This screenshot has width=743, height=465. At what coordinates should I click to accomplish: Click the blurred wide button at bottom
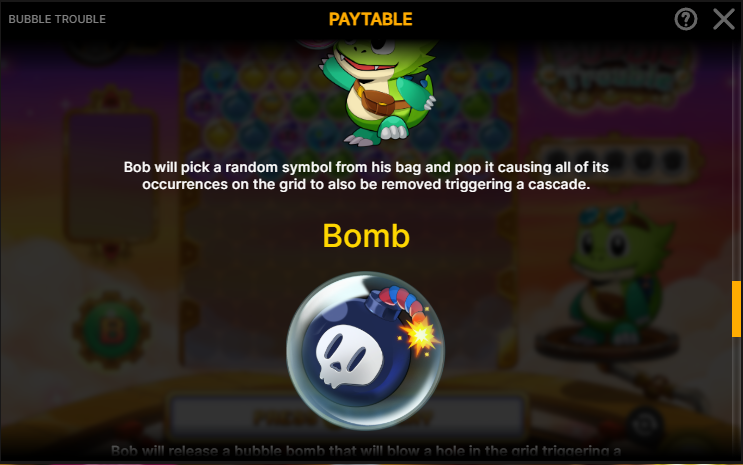[x=348, y=417]
